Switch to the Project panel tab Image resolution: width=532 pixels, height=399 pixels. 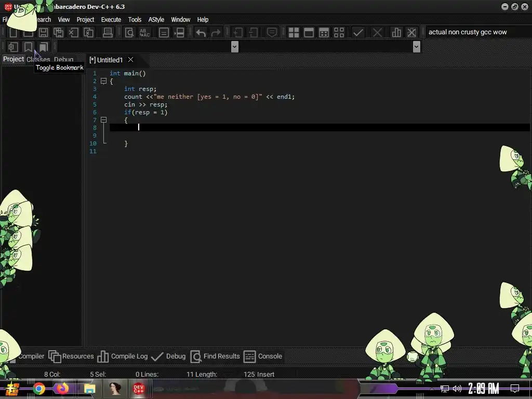click(x=14, y=59)
